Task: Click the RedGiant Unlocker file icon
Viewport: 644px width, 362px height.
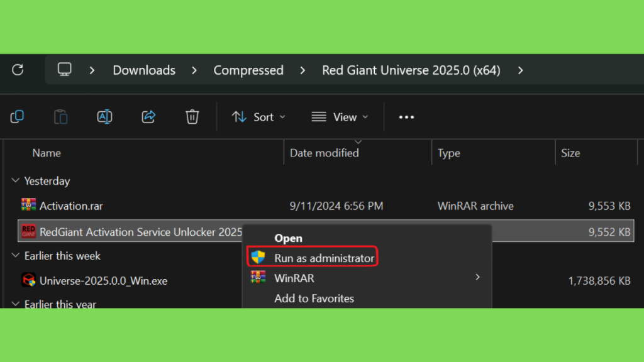Action: click(x=29, y=231)
